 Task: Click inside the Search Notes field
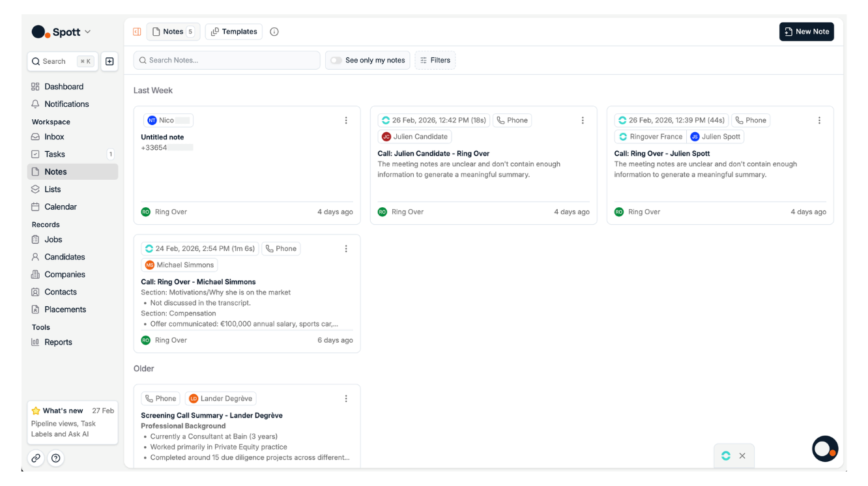click(226, 59)
